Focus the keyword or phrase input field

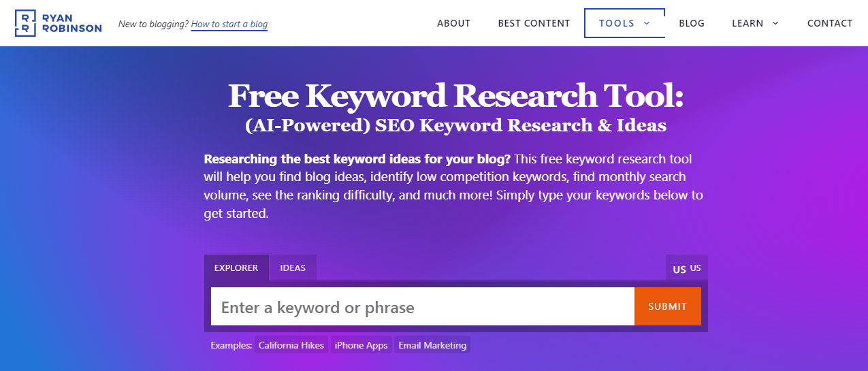423,307
